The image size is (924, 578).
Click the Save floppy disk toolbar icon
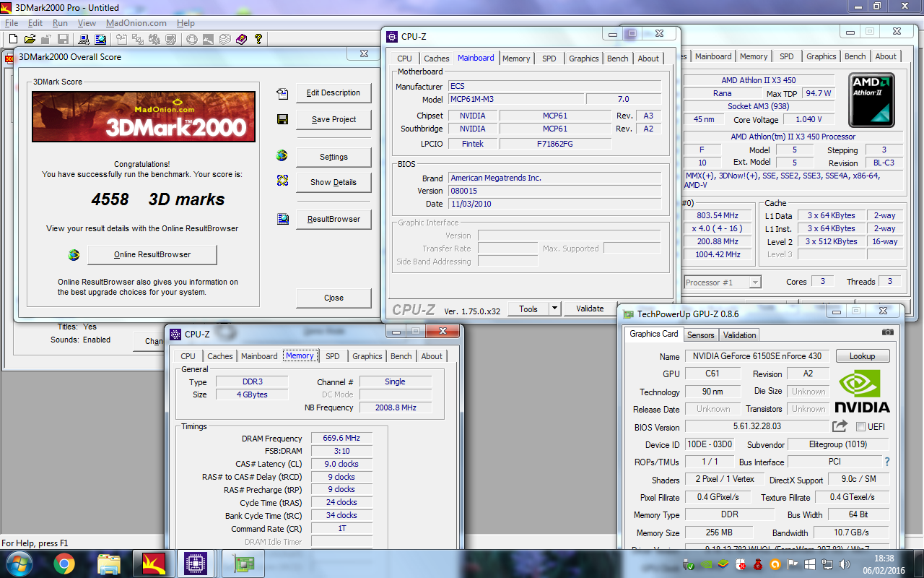click(63, 39)
